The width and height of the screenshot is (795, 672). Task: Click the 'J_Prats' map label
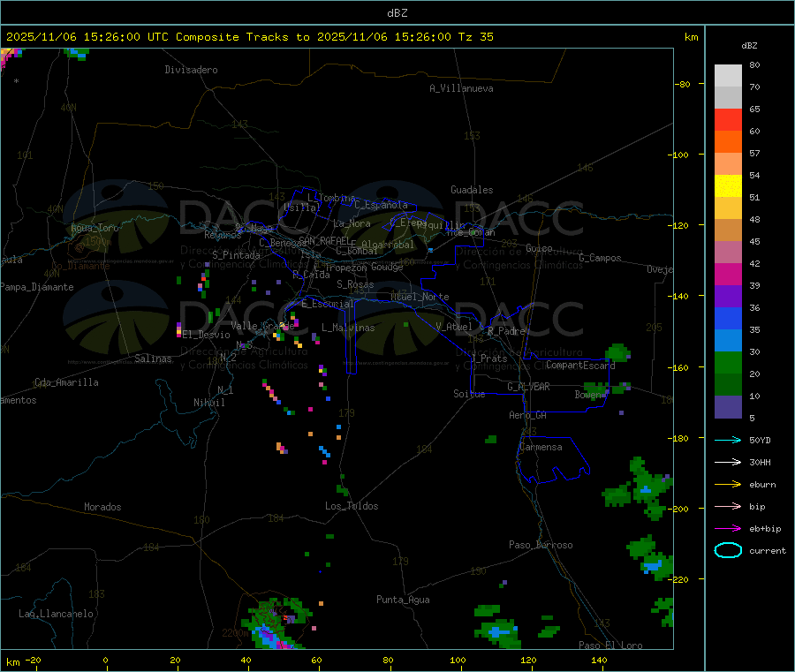coord(488,359)
